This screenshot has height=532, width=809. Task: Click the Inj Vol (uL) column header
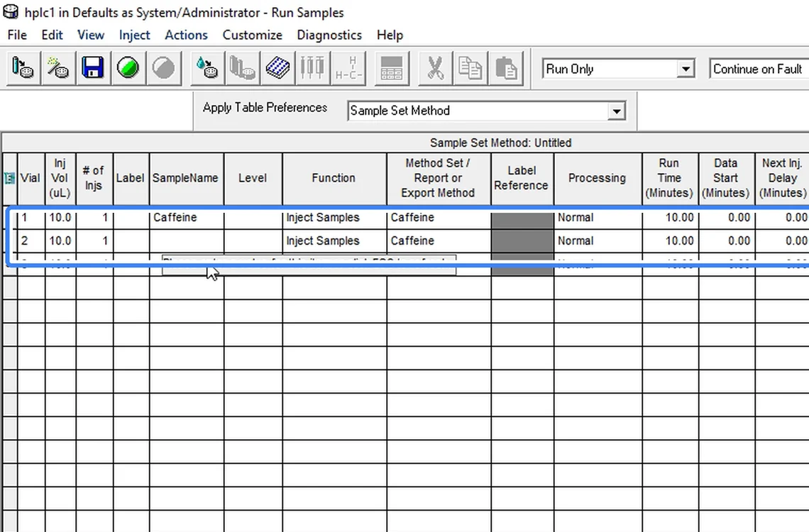point(60,178)
